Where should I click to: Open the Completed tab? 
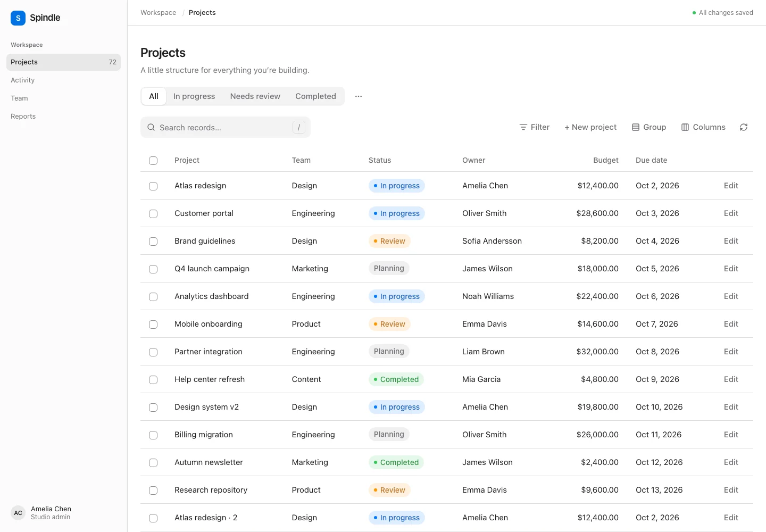point(315,96)
